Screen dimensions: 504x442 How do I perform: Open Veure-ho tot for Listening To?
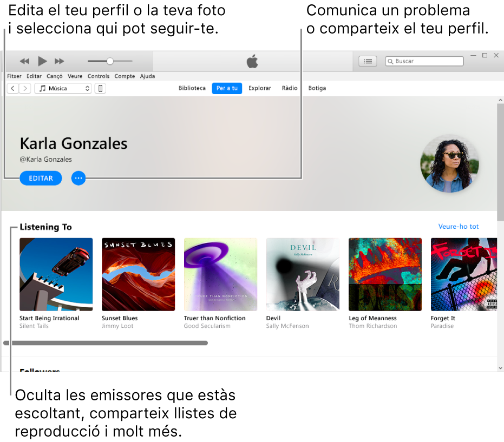click(x=459, y=226)
